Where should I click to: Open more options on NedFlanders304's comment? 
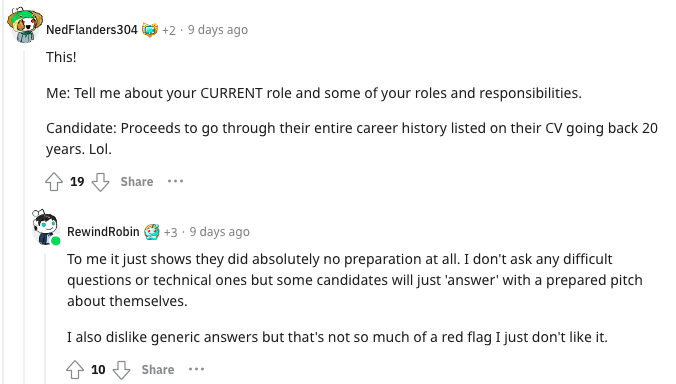click(175, 181)
